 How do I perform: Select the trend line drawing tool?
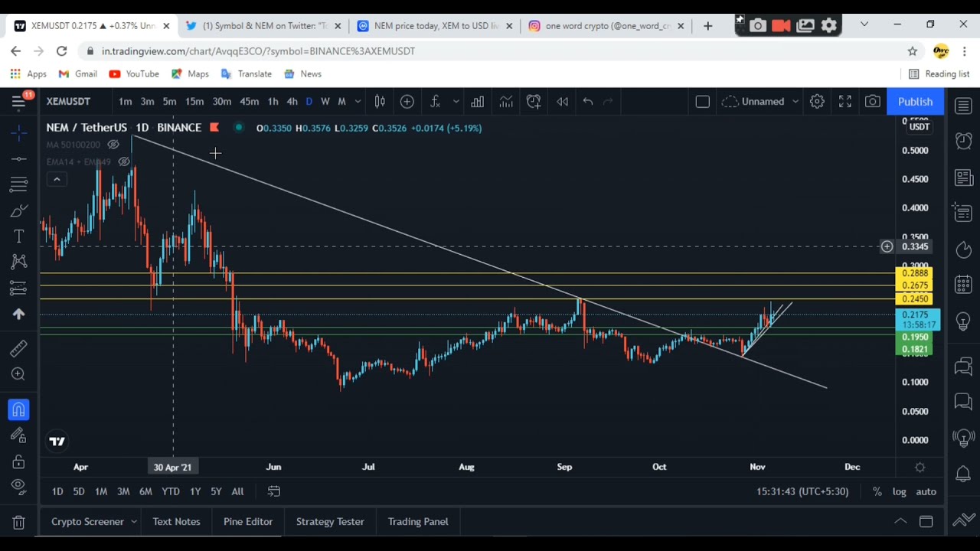[x=18, y=159]
